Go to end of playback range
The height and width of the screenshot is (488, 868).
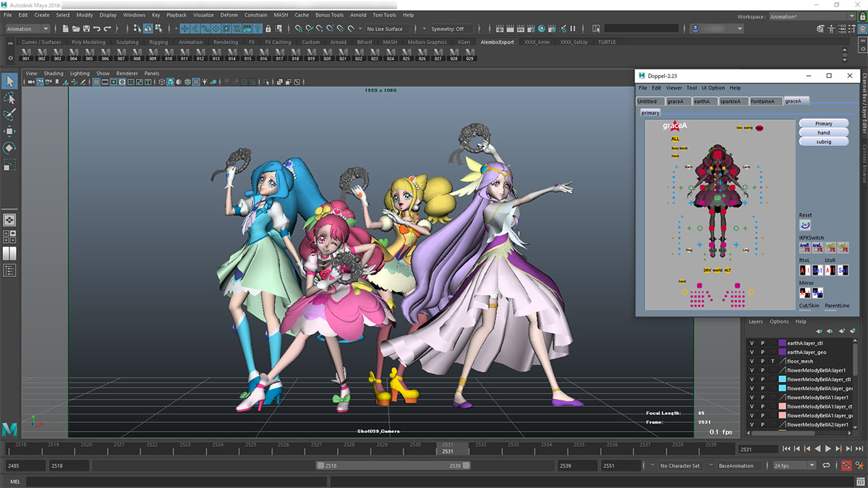point(859,449)
